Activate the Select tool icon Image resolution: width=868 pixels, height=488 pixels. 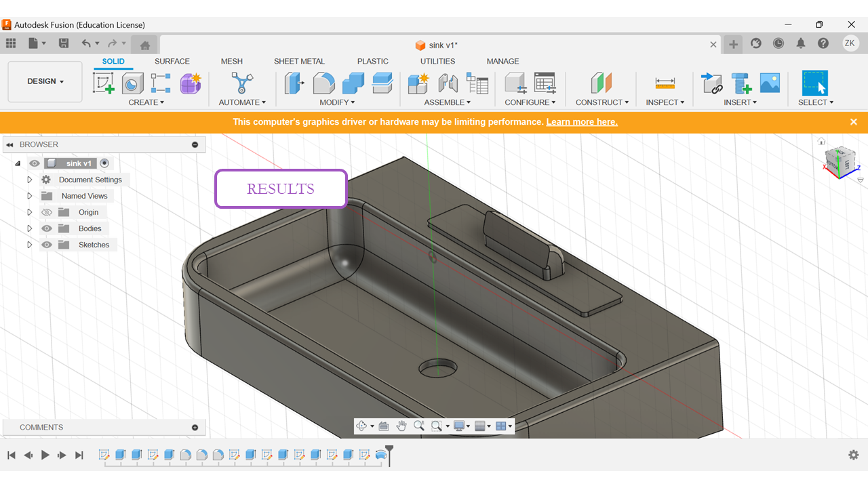815,83
